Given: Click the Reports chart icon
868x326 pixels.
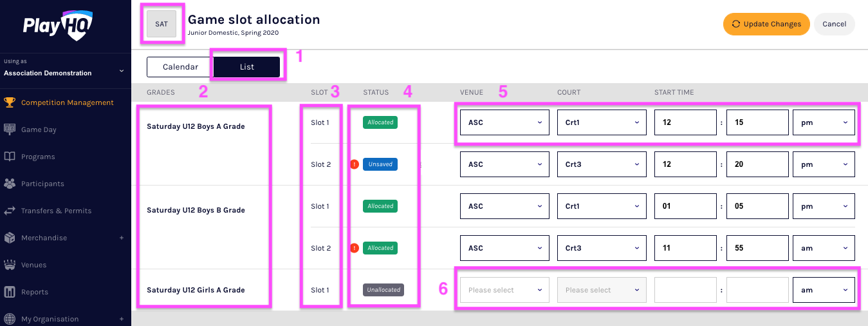Looking at the screenshot, I should tap(10, 292).
